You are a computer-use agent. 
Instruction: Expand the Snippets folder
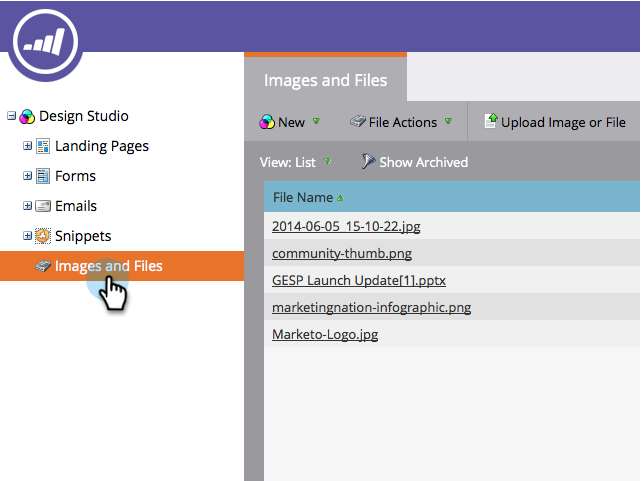pyautogui.click(x=27, y=236)
